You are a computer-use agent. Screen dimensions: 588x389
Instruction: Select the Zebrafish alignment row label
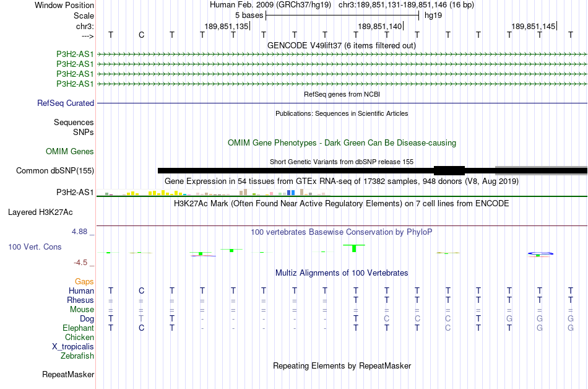click(77, 356)
